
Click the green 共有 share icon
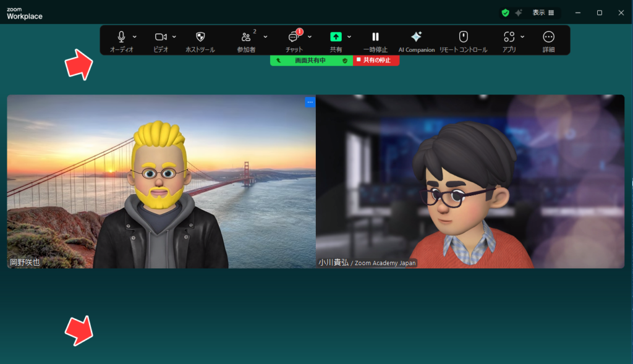pyautogui.click(x=336, y=37)
